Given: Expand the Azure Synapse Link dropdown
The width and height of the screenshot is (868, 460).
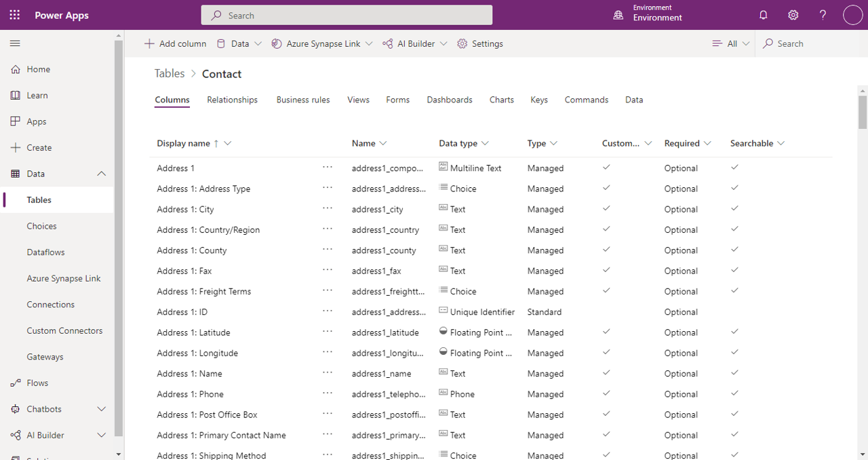Looking at the screenshot, I should pos(369,43).
